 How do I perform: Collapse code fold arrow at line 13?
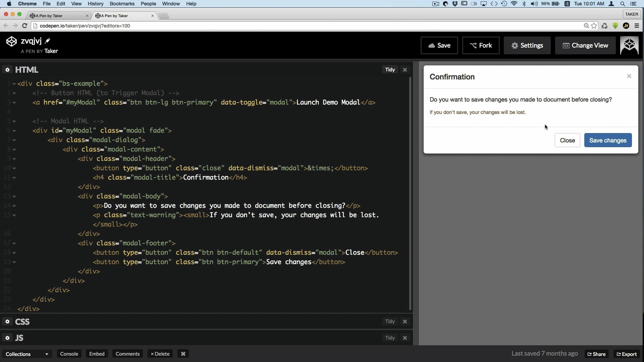click(14, 196)
